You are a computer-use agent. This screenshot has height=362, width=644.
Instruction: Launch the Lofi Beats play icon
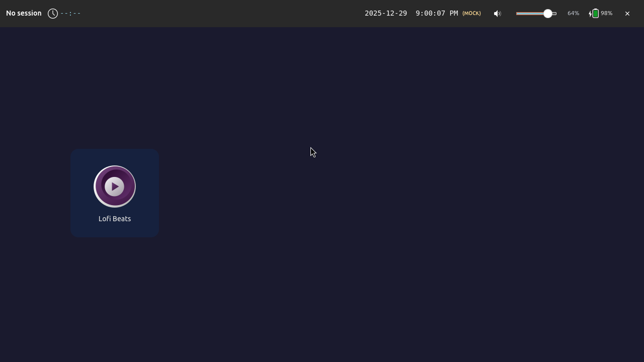click(115, 187)
